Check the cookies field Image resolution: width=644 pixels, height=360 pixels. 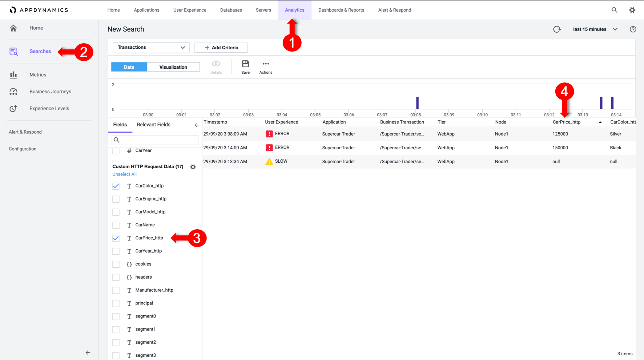coord(116,264)
